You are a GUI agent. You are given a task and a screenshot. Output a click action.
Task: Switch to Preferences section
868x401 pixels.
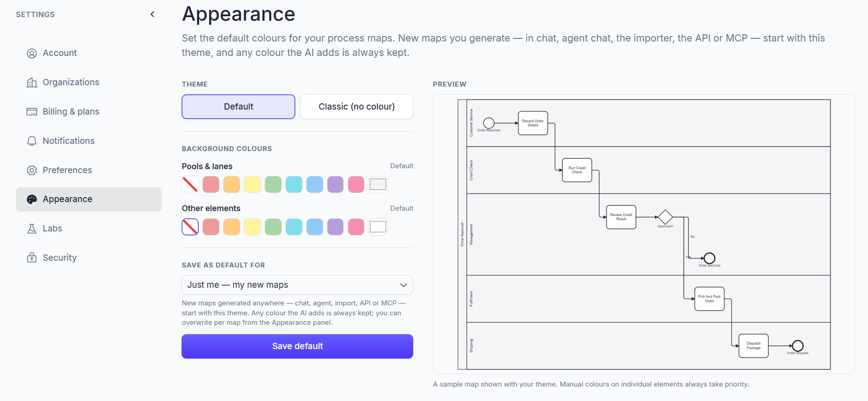click(89, 170)
